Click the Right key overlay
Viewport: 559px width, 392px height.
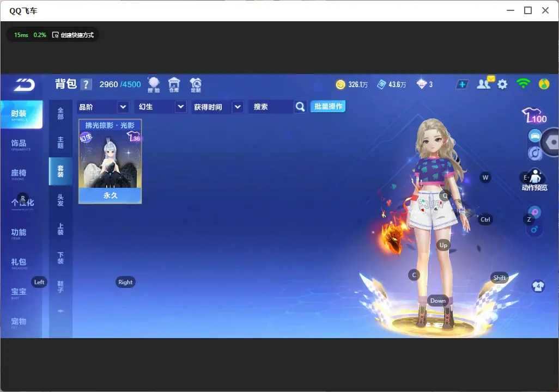coord(125,282)
